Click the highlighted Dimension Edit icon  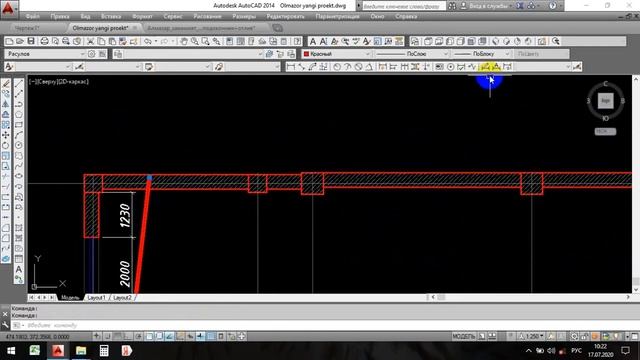pos(485,67)
